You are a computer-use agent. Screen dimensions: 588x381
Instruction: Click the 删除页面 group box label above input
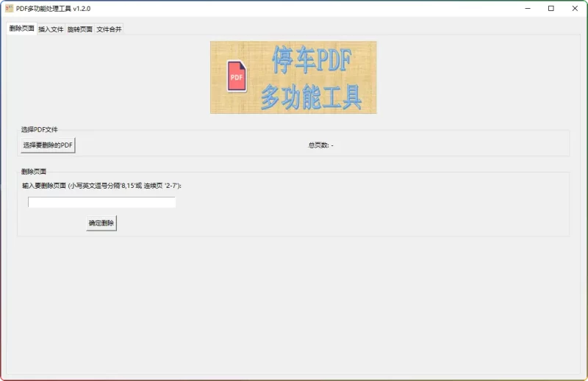point(34,172)
